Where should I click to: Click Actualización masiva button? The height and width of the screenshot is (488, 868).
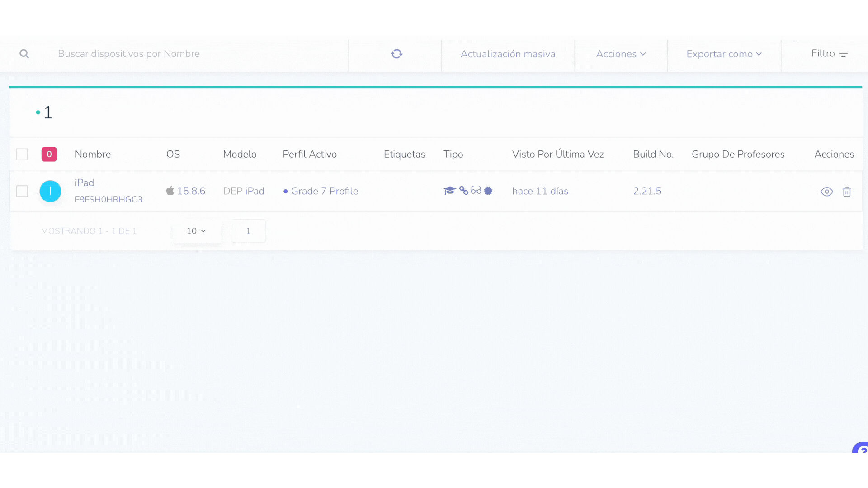point(508,54)
